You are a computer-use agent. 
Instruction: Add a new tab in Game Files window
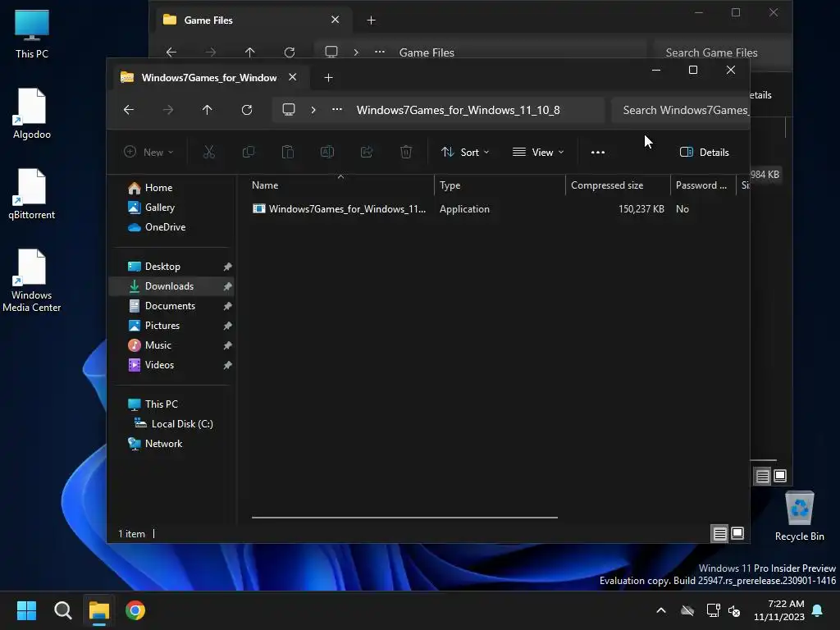pos(372,21)
